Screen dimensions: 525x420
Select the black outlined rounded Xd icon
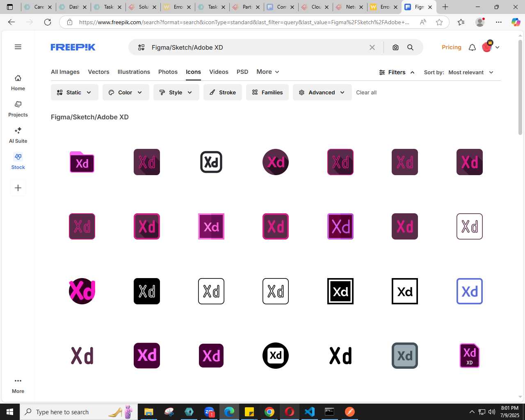(x=211, y=162)
